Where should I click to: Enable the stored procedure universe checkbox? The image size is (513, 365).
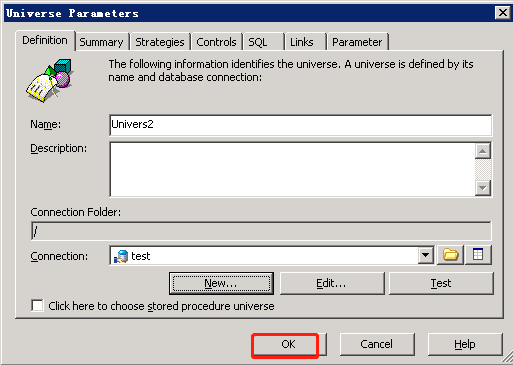click(x=37, y=305)
